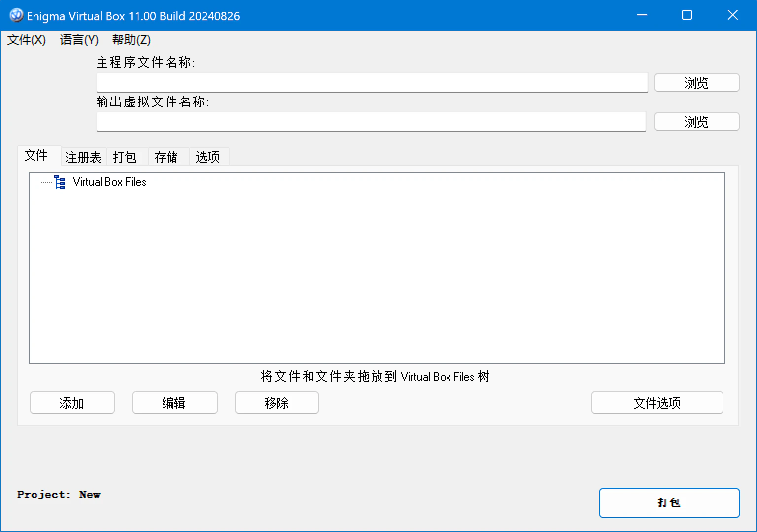757x532 pixels.
Task: Select the Virtual Box Files tree icon
Action: click(x=60, y=182)
